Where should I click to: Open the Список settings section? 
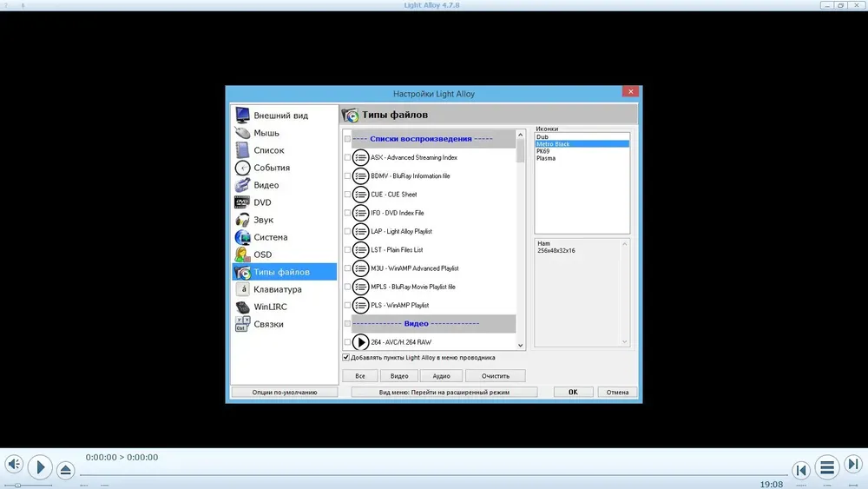click(284, 150)
